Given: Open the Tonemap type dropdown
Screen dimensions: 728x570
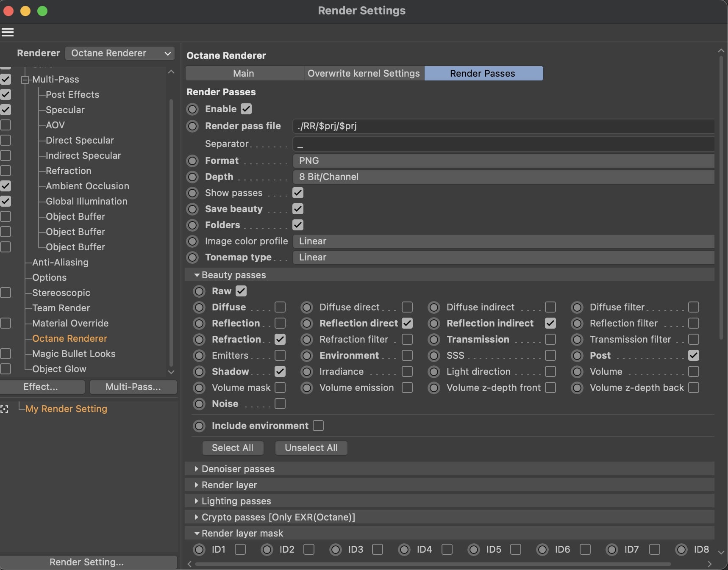Looking at the screenshot, I should 503,257.
